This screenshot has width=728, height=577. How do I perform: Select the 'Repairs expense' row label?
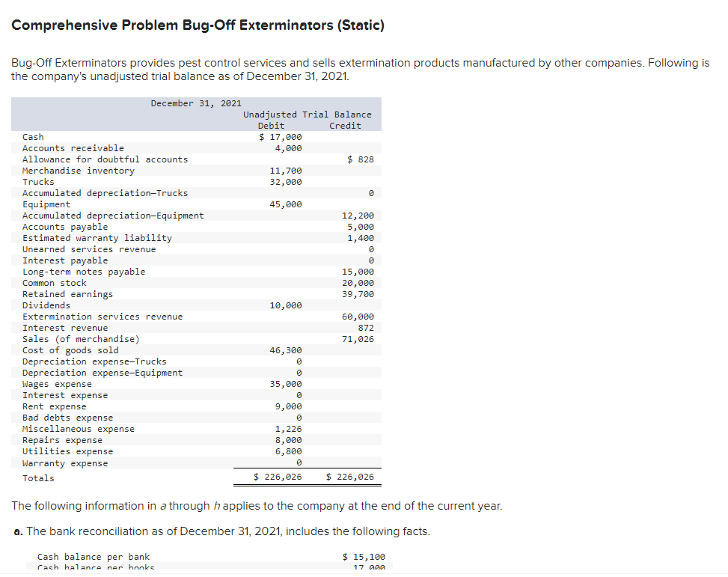[x=62, y=440]
